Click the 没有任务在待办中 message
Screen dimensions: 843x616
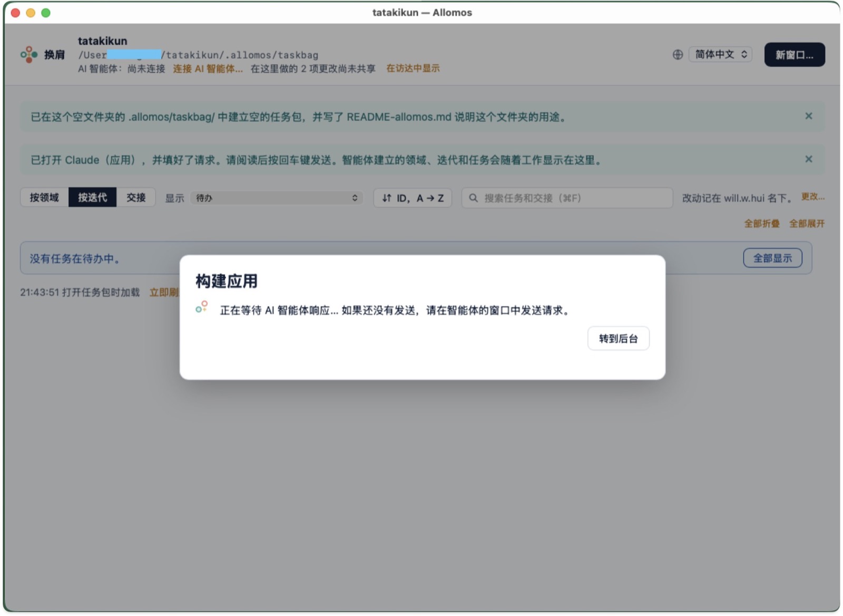[x=75, y=259]
